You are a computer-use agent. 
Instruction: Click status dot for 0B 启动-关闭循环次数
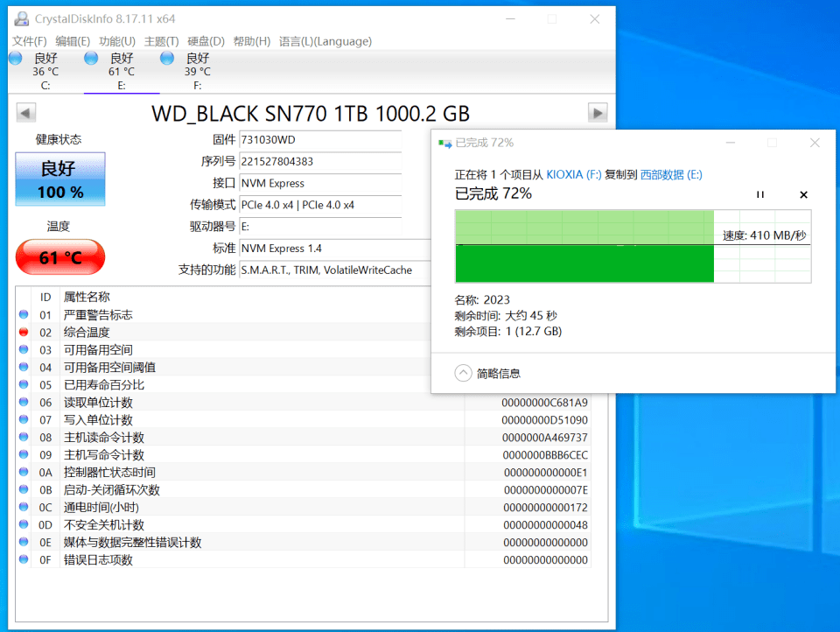(x=24, y=488)
